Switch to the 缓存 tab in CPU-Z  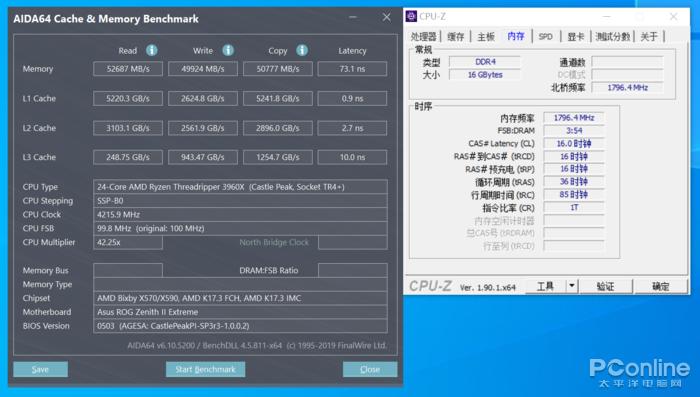click(x=456, y=37)
